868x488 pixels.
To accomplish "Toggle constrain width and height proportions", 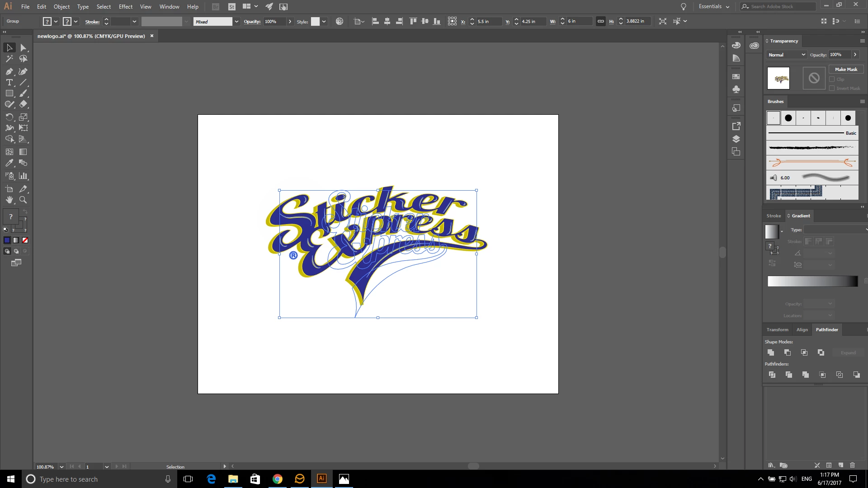I will tap(600, 21).
